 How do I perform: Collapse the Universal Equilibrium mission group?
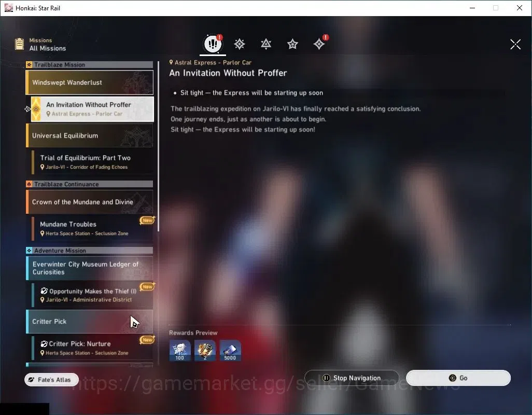(90, 135)
